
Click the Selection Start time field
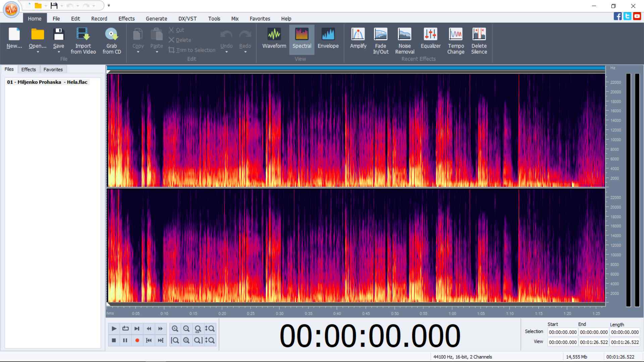click(x=562, y=332)
